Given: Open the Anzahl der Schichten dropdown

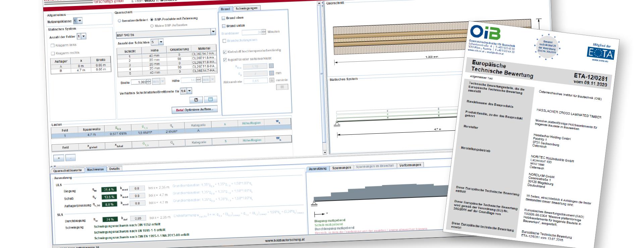Looking at the screenshot, I should pos(157,42).
